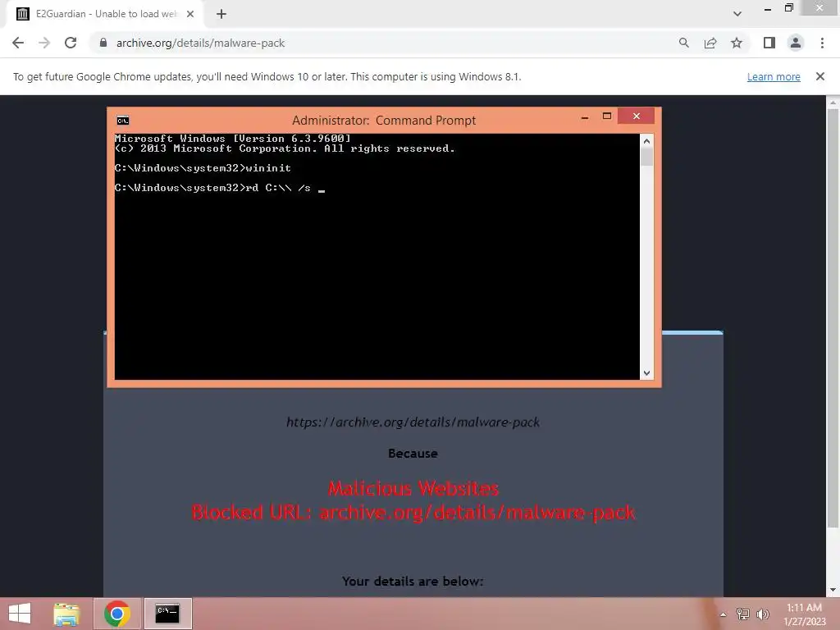
Task: Switch to Command Prompt taskbar icon
Action: pyautogui.click(x=167, y=614)
